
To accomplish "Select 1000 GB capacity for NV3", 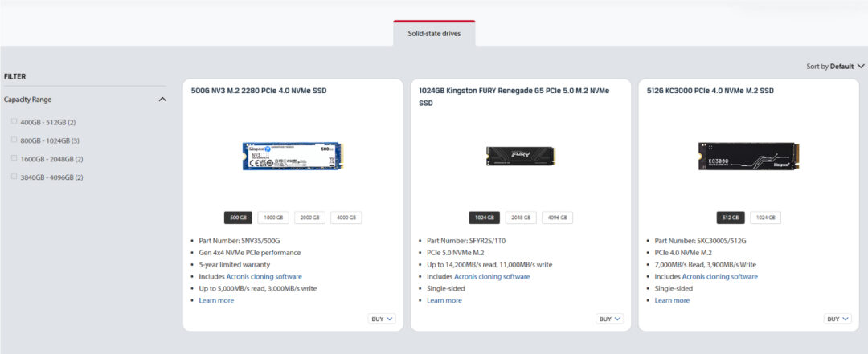I will pos(273,218).
